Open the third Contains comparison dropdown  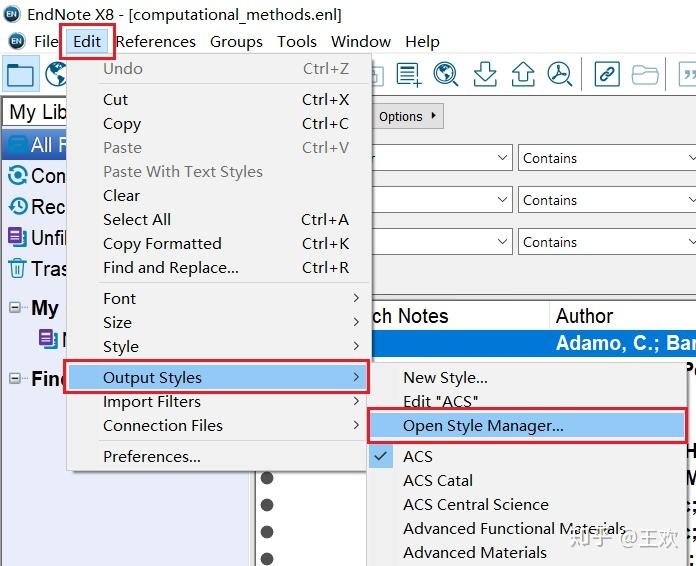coord(607,242)
